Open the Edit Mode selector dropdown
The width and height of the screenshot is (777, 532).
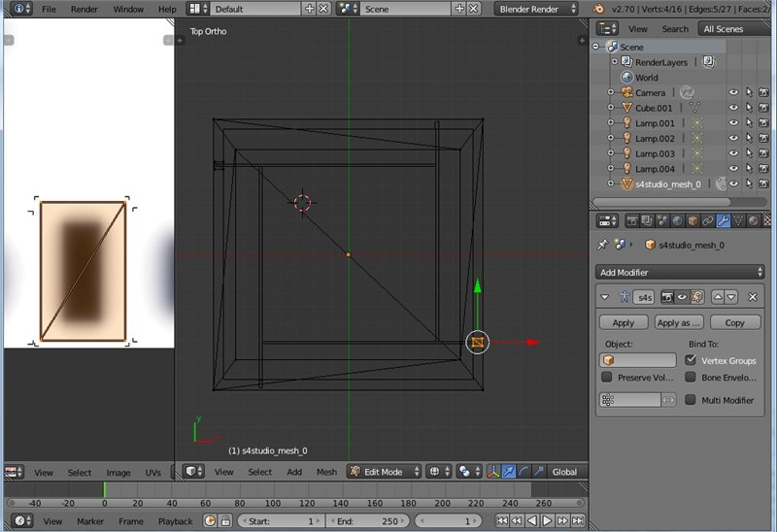(x=385, y=472)
